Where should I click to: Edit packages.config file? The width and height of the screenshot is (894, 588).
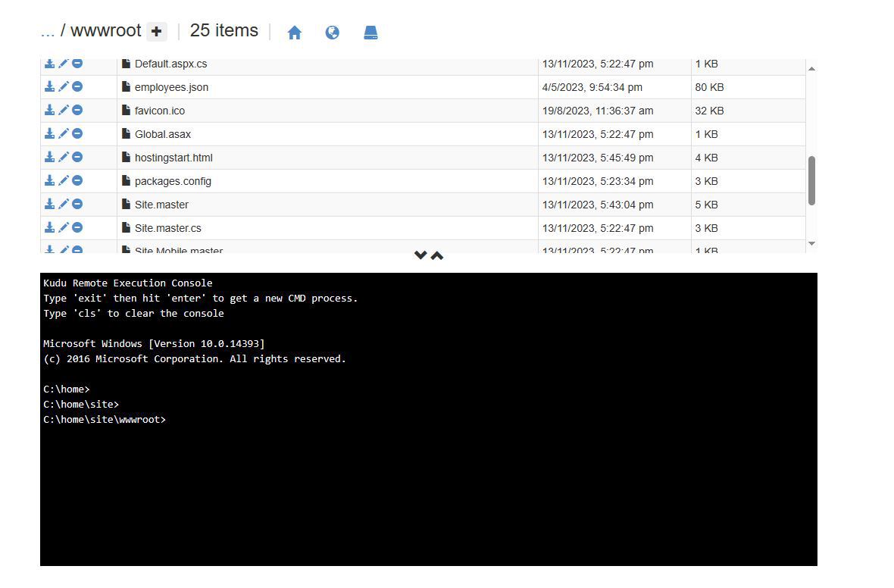coord(64,180)
